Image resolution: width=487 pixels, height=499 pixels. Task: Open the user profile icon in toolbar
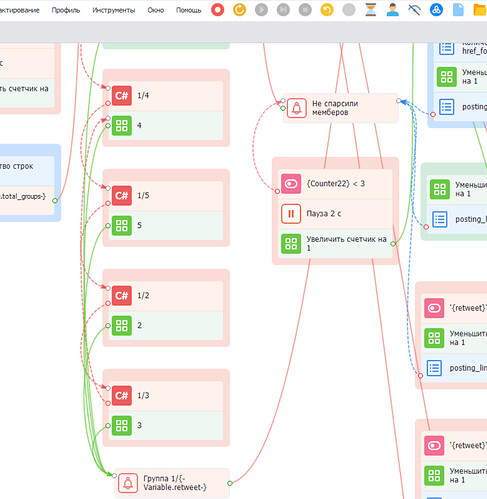coord(392,10)
